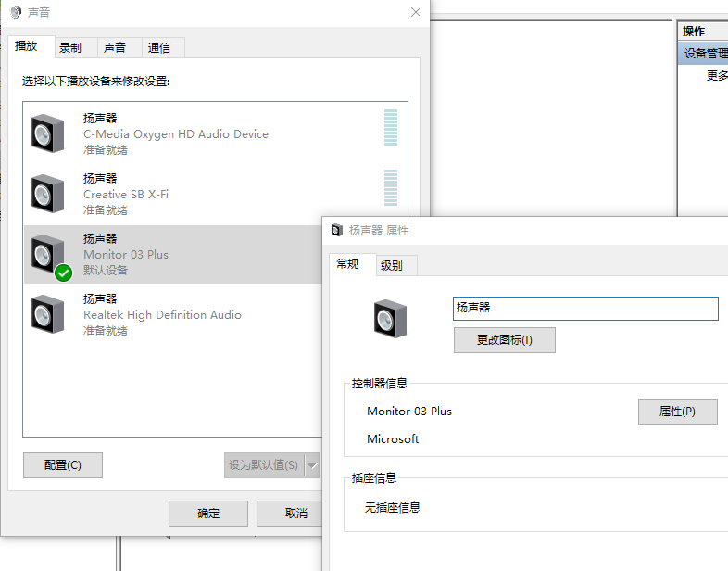
Task: Click the 扬声器 name text field
Action: (585, 309)
